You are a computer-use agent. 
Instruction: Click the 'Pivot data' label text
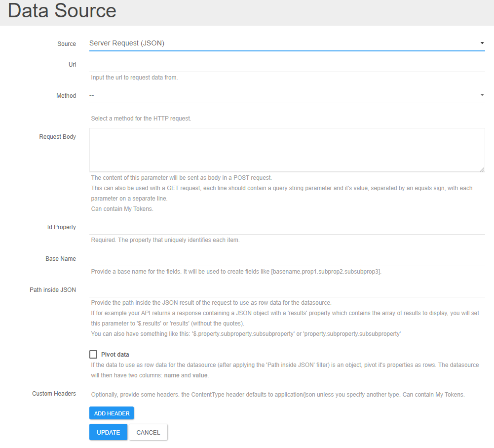coord(115,354)
